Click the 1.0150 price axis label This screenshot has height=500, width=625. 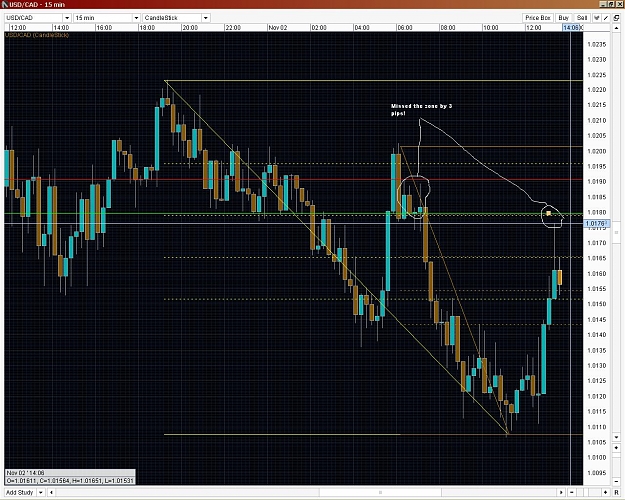tap(597, 304)
